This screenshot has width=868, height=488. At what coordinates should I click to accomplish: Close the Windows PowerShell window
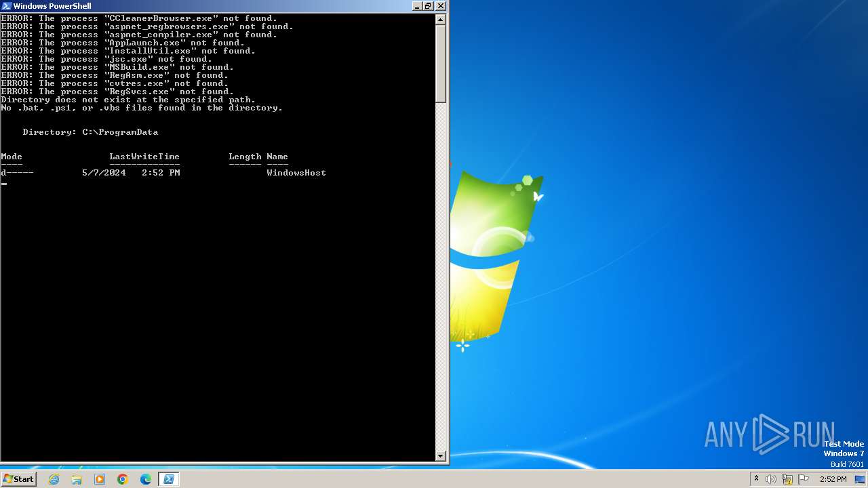(440, 6)
